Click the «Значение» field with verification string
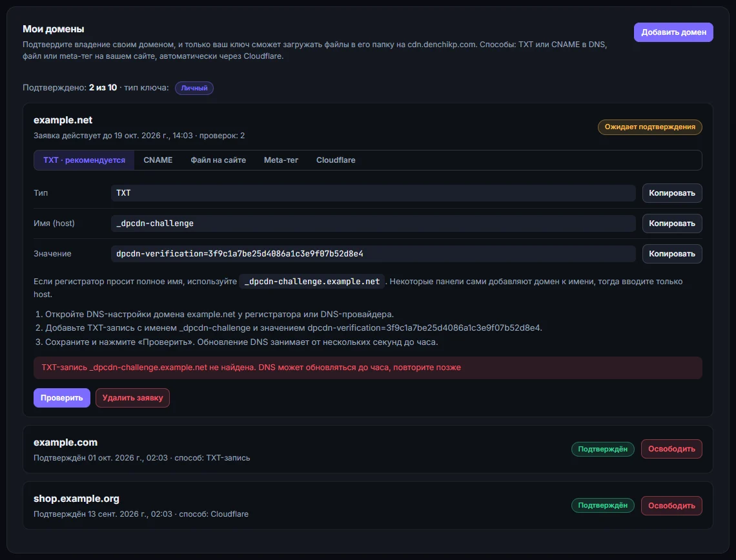Viewport: 736px width, 560px height. pos(373,253)
